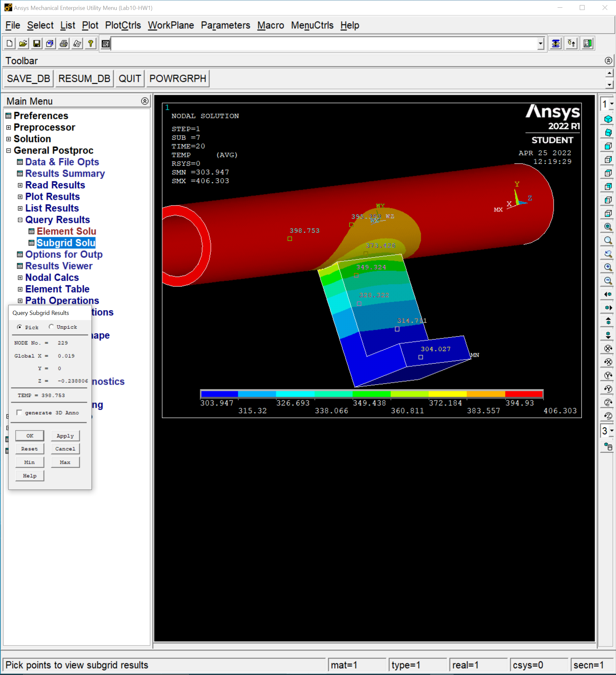Click the Fit View magnifier icon
Image resolution: width=616 pixels, height=675 pixels.
pos(608,227)
